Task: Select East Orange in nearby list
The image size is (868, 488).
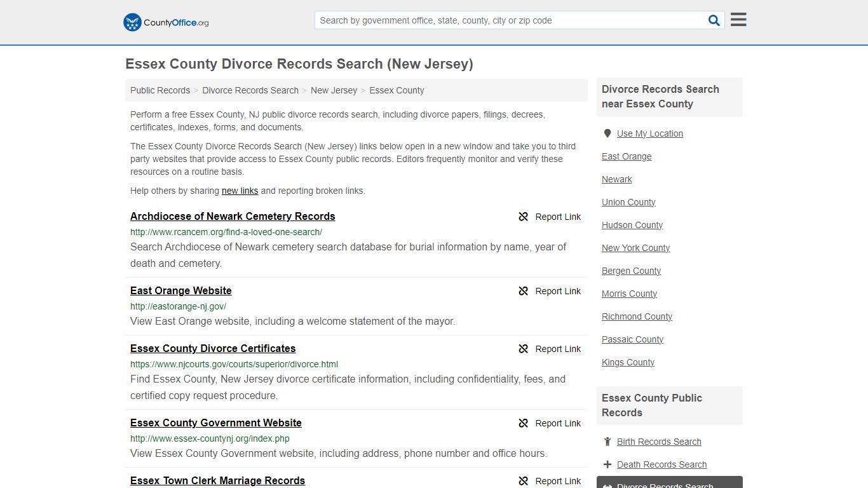Action: [x=627, y=156]
